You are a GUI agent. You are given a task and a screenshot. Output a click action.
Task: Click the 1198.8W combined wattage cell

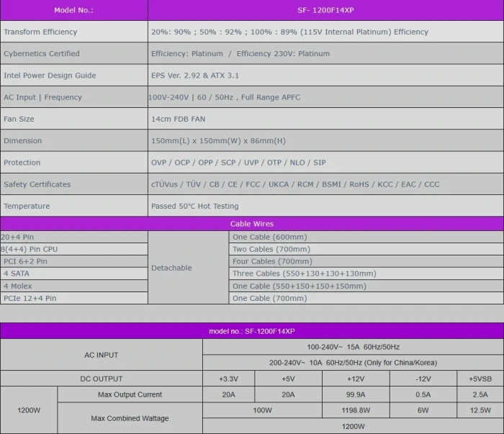(357, 410)
